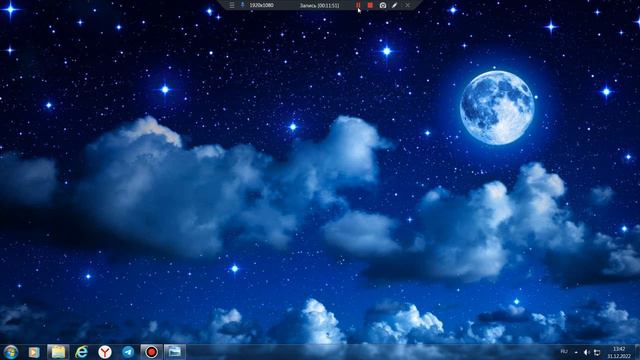Image resolution: width=640 pixels, height=360 pixels.
Task: Take a screenshot with the camera icon
Action: coord(382,5)
